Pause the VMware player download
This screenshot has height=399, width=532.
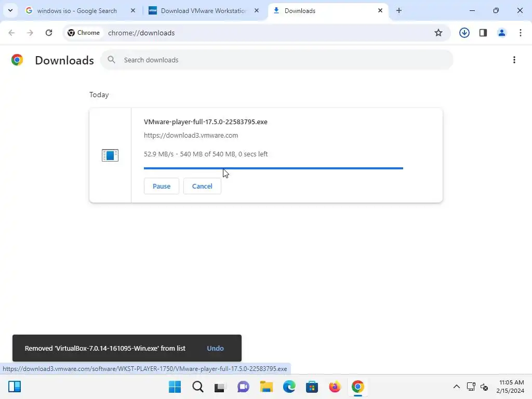tap(162, 186)
